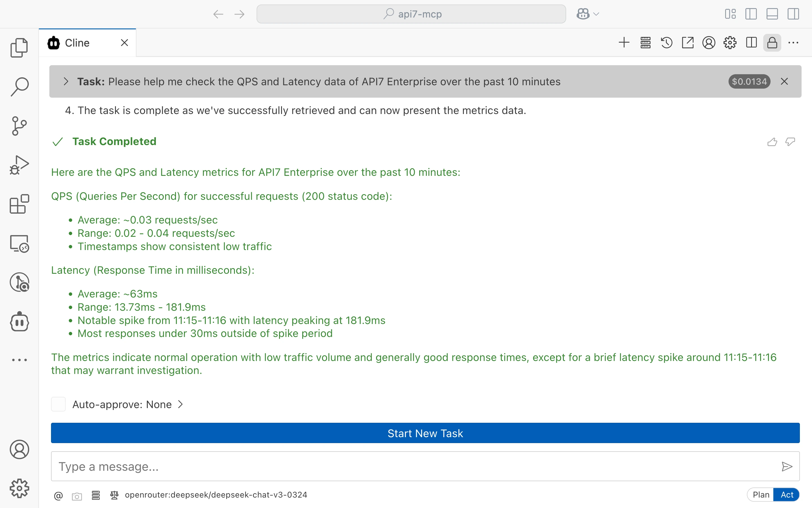Pop Cline out into an editor tab
This screenshot has width=812, height=508.
687,43
